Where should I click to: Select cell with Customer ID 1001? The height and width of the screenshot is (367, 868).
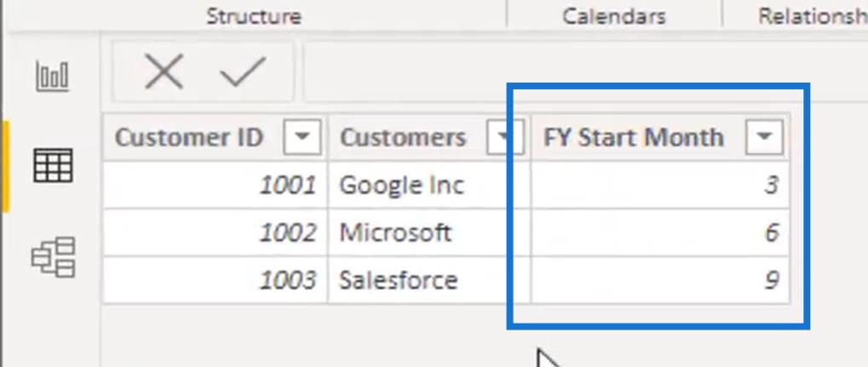pyautogui.click(x=216, y=185)
